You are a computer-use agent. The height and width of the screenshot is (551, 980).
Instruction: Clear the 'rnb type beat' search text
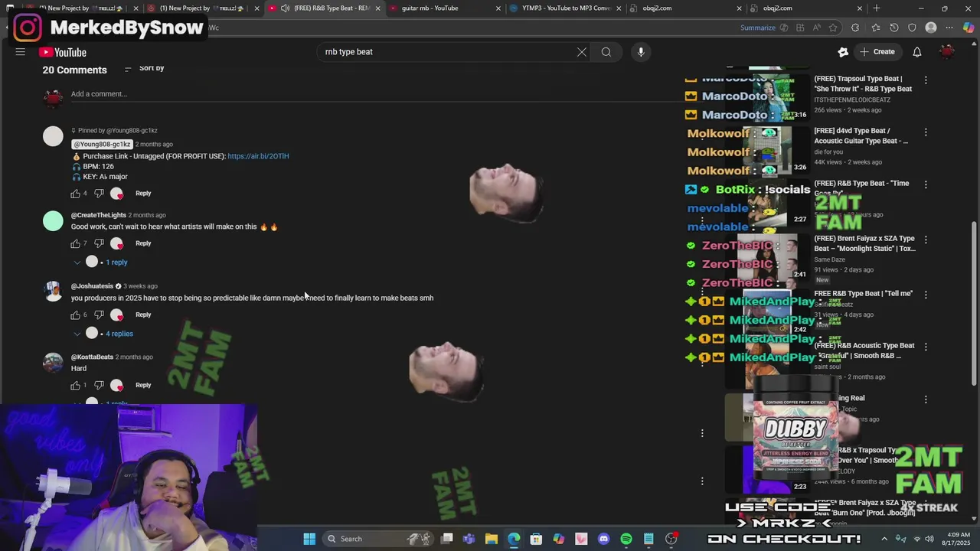[x=582, y=52]
